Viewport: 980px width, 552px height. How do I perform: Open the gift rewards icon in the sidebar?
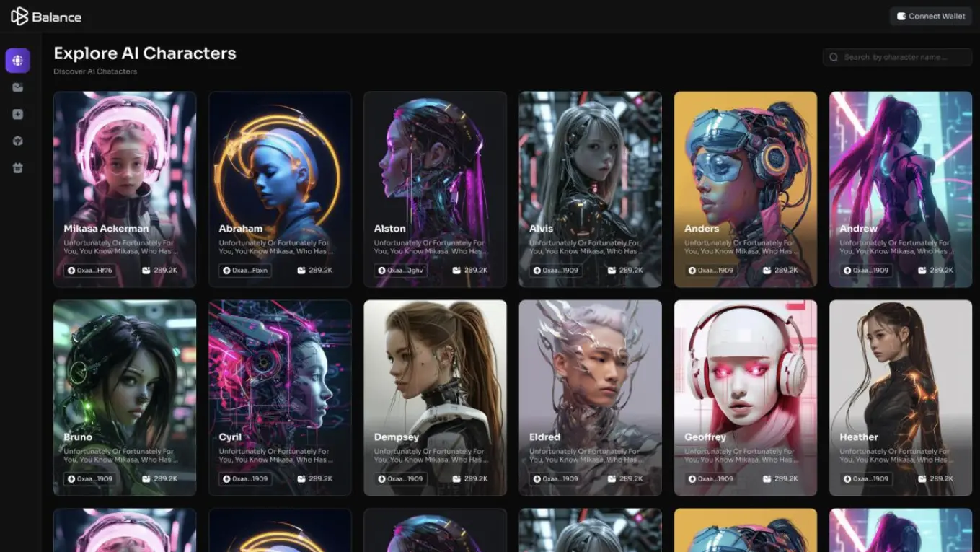(17, 167)
